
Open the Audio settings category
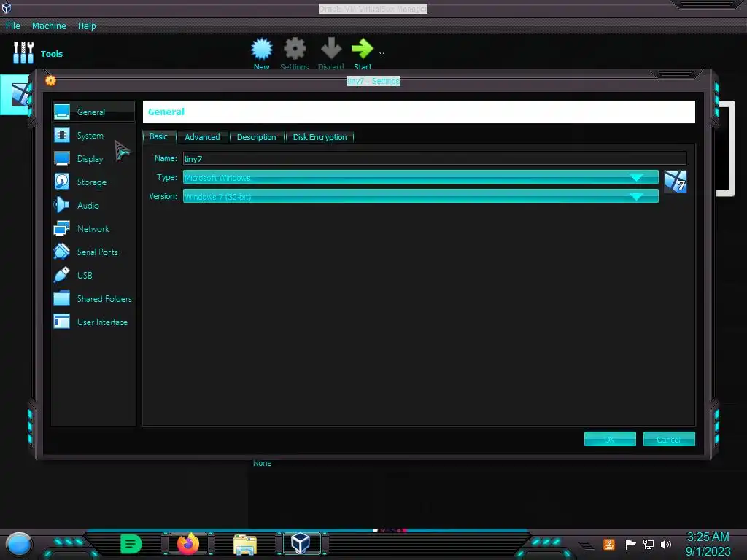pos(93,205)
